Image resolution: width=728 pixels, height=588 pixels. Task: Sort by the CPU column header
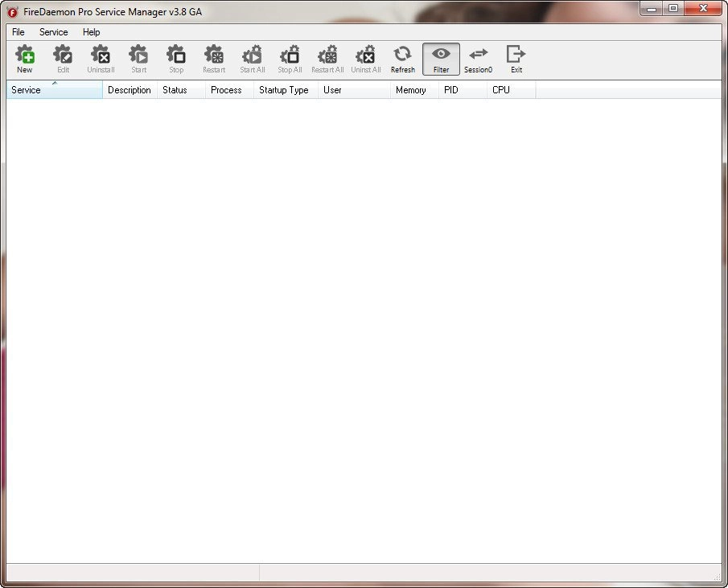(511, 89)
